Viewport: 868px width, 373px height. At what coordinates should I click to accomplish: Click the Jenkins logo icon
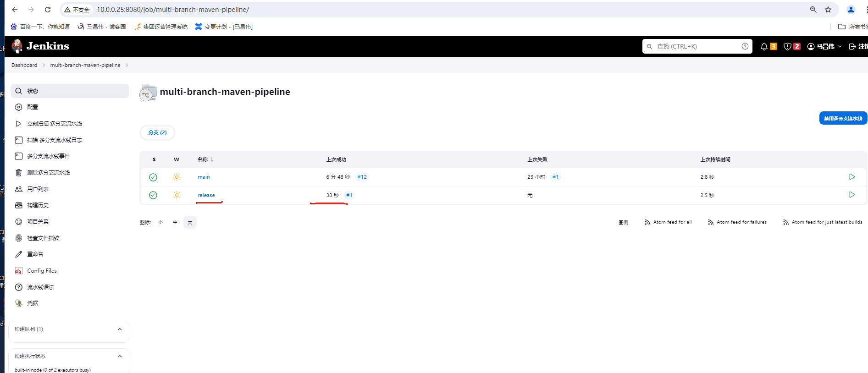tap(17, 46)
